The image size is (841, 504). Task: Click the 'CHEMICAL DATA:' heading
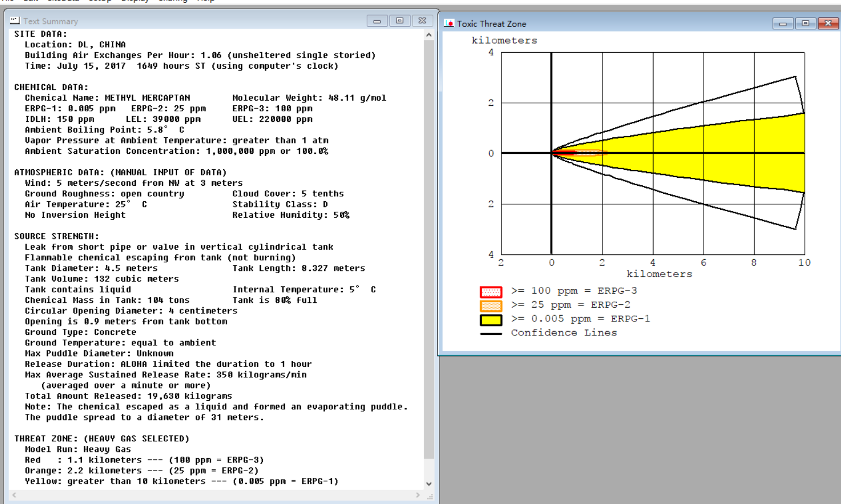51,87
